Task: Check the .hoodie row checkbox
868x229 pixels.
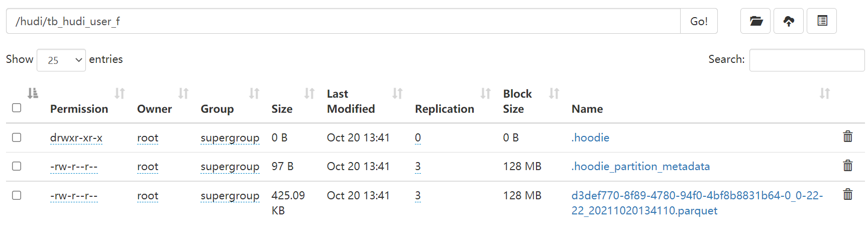Action: (x=17, y=137)
